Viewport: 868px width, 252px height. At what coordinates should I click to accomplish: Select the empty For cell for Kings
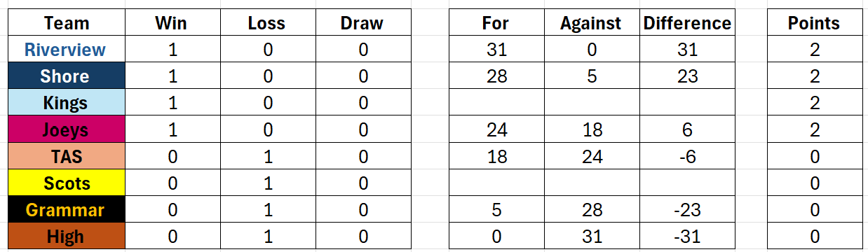(496, 103)
